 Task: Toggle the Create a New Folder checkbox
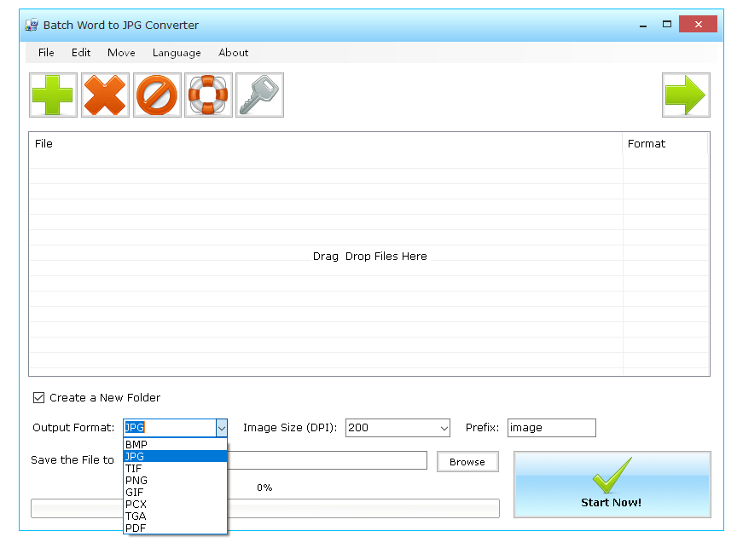(x=38, y=398)
